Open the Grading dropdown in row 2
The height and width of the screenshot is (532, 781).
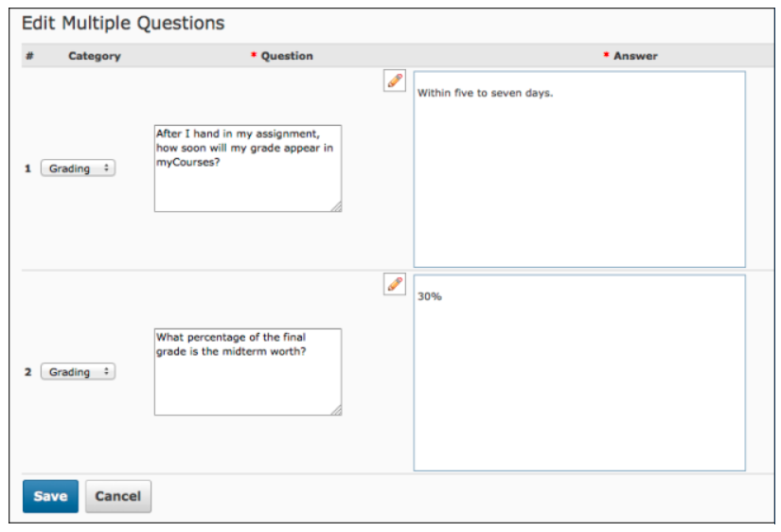tap(78, 372)
